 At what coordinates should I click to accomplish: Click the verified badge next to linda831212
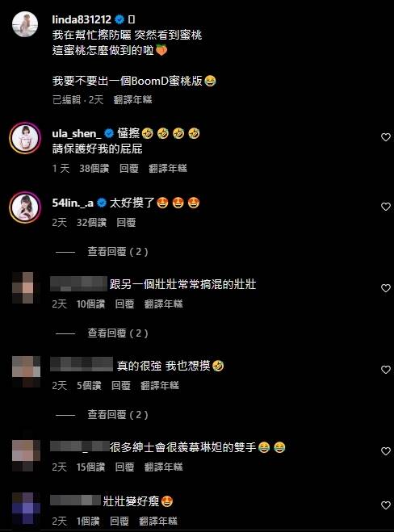(119, 19)
